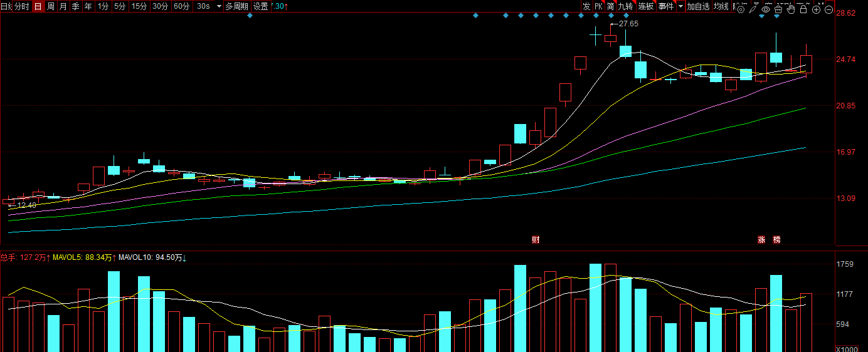Open chart settings gear icon

coord(741,9)
